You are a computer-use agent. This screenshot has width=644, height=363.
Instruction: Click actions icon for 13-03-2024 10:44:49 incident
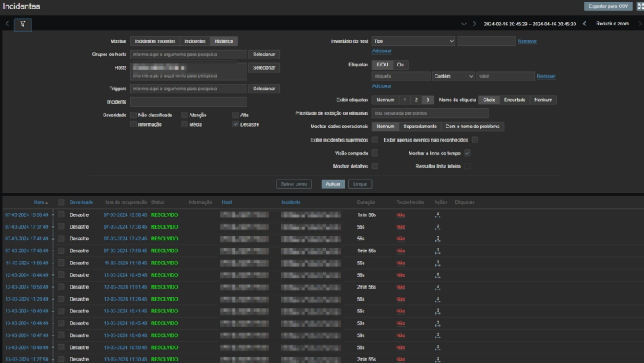pos(437,323)
